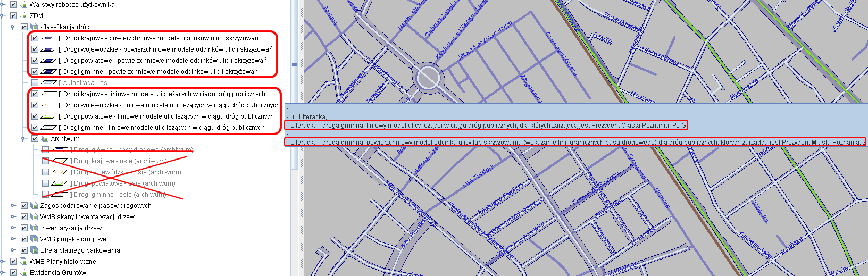
Task: Click the ZDM layer group icon
Action: click(23, 16)
